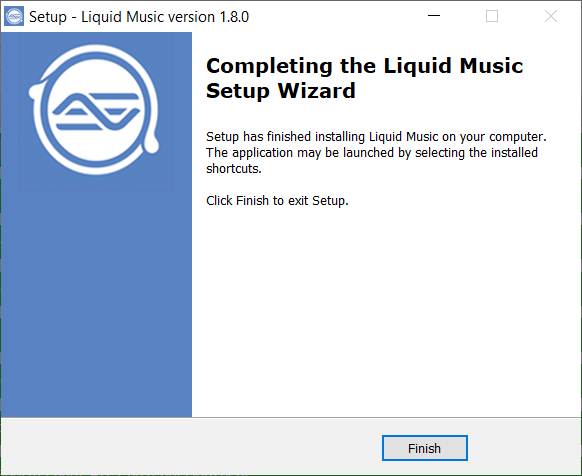Screen dimensions: 582x476
Task: Click the wave symbol inside the logo
Action: [97, 111]
